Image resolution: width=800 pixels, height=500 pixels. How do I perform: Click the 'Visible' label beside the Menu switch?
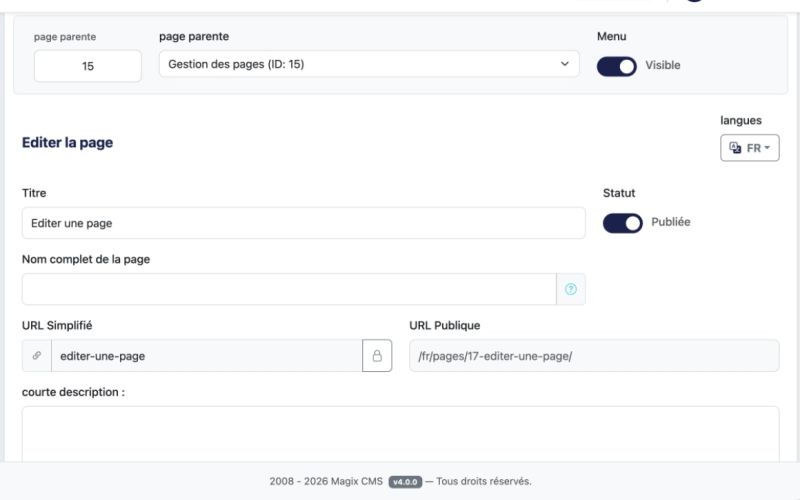click(x=663, y=65)
